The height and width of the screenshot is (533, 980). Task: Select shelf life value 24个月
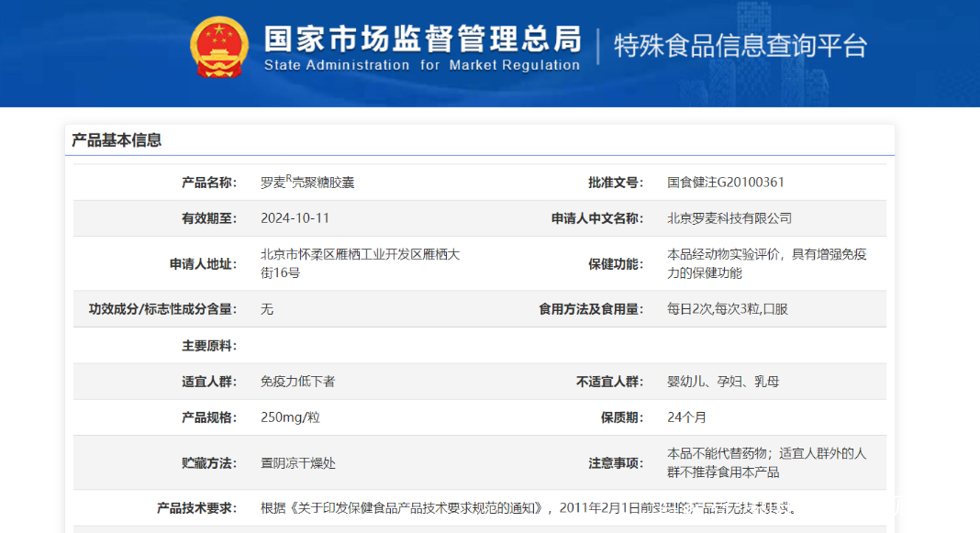[x=687, y=417]
